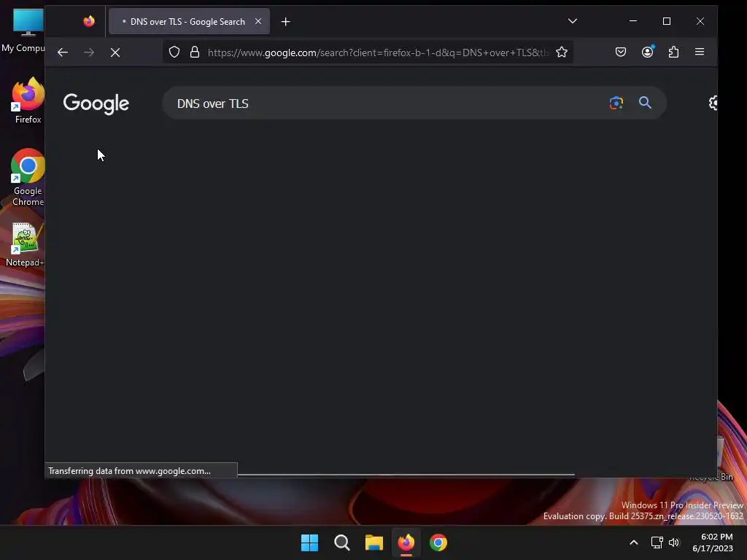The image size is (747, 560).
Task: Bookmark this page with the star
Action: (x=562, y=52)
